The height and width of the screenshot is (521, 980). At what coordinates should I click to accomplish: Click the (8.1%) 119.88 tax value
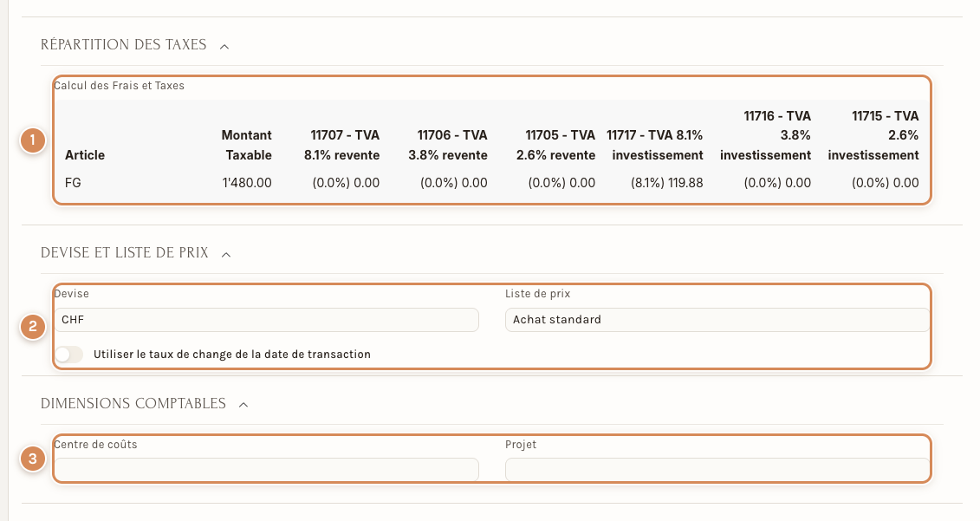[667, 183]
